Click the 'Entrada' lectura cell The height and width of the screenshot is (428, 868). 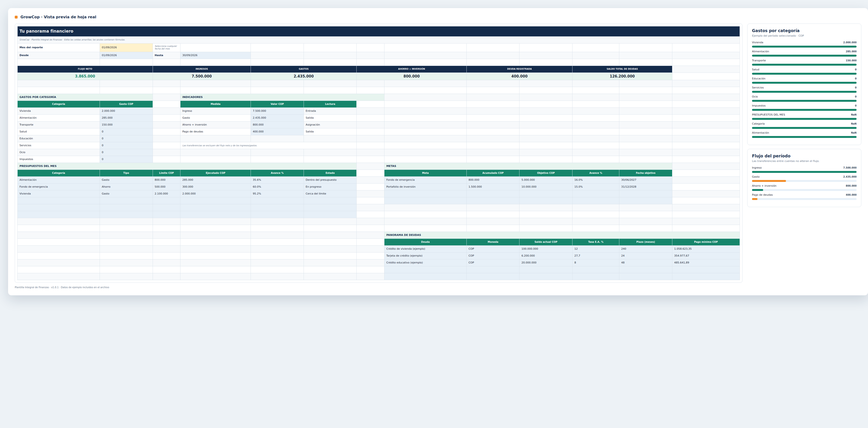[330, 111]
